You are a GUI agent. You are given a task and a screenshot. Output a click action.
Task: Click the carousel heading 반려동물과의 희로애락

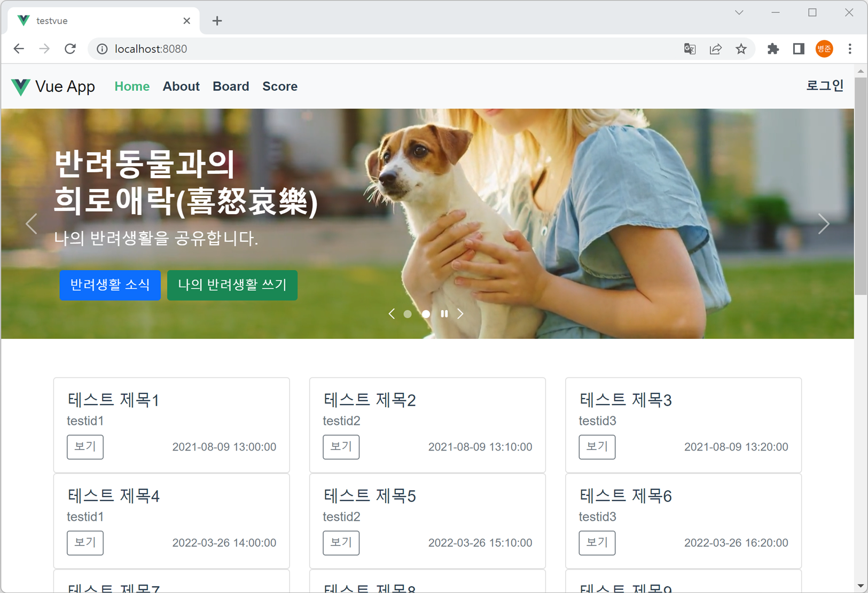point(186,183)
